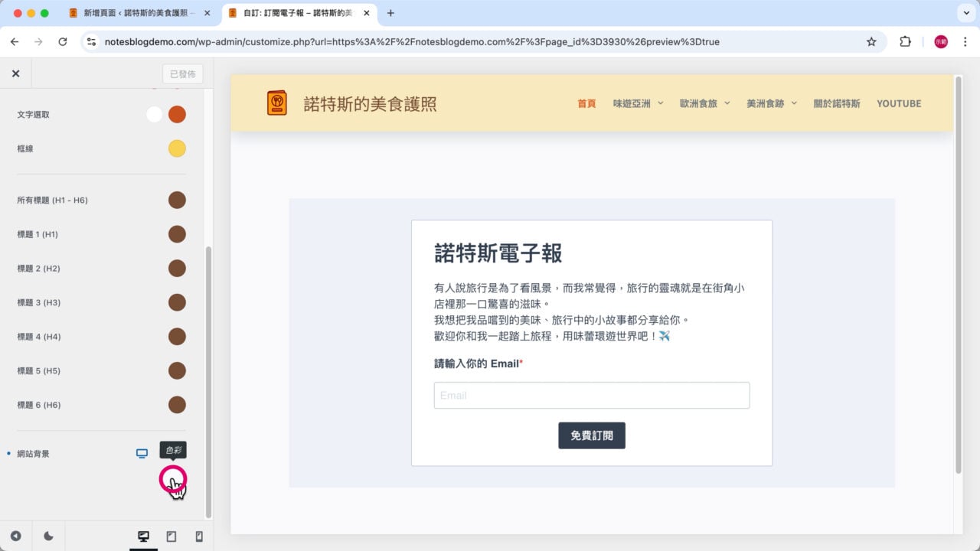Open the 標題 1 (H1) heading color picker

[177, 233]
